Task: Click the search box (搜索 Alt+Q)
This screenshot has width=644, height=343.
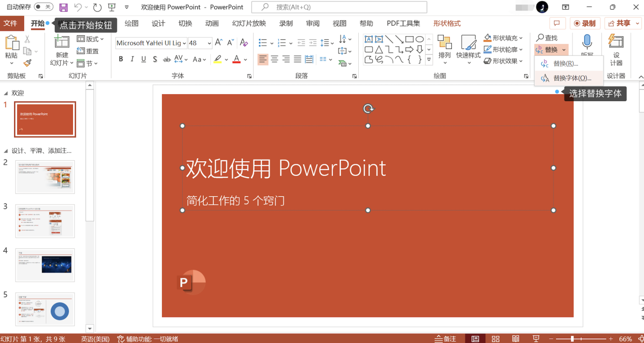Action: [339, 7]
